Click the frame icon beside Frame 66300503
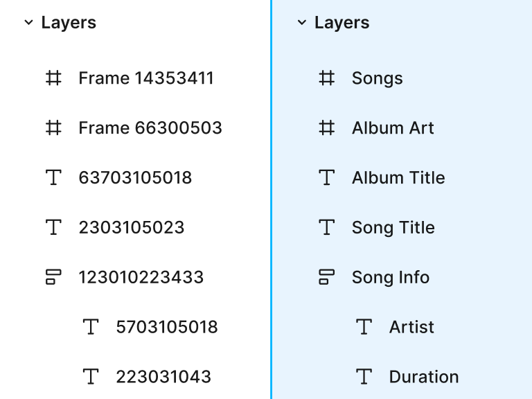This screenshot has height=399, width=532. (53, 128)
